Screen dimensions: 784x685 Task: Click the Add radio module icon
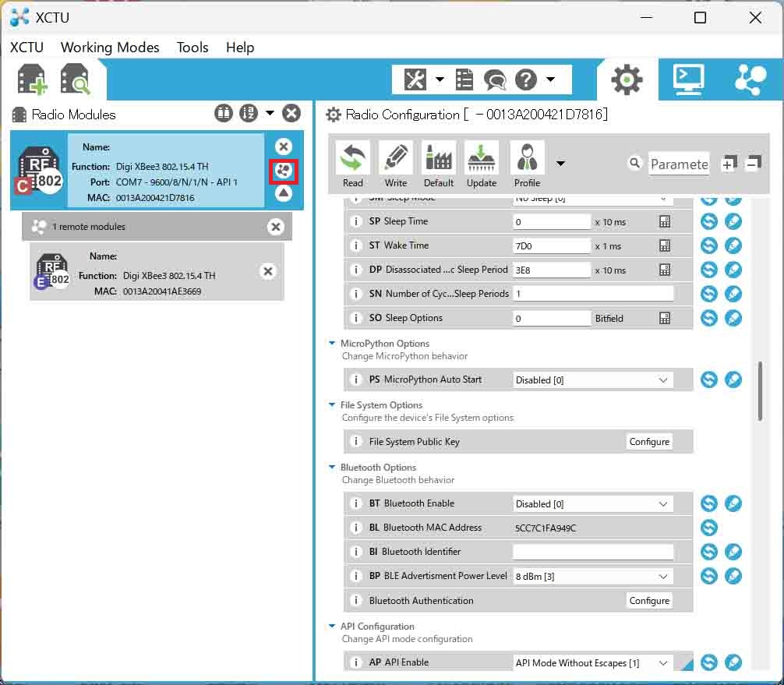pyautogui.click(x=33, y=79)
